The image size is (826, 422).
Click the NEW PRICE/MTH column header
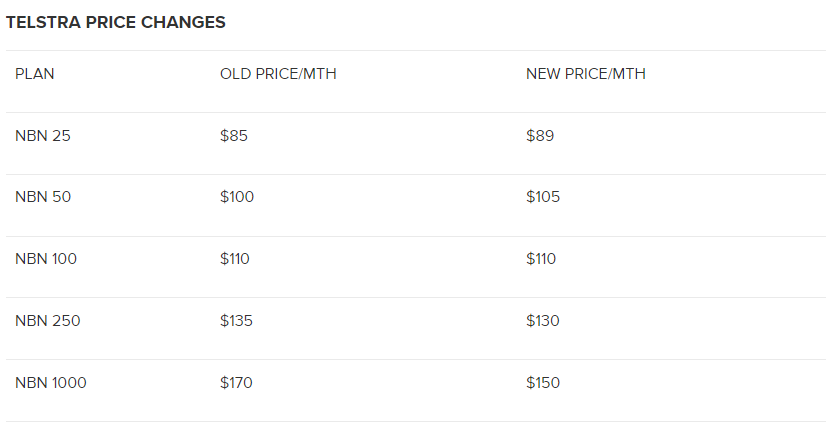click(586, 74)
